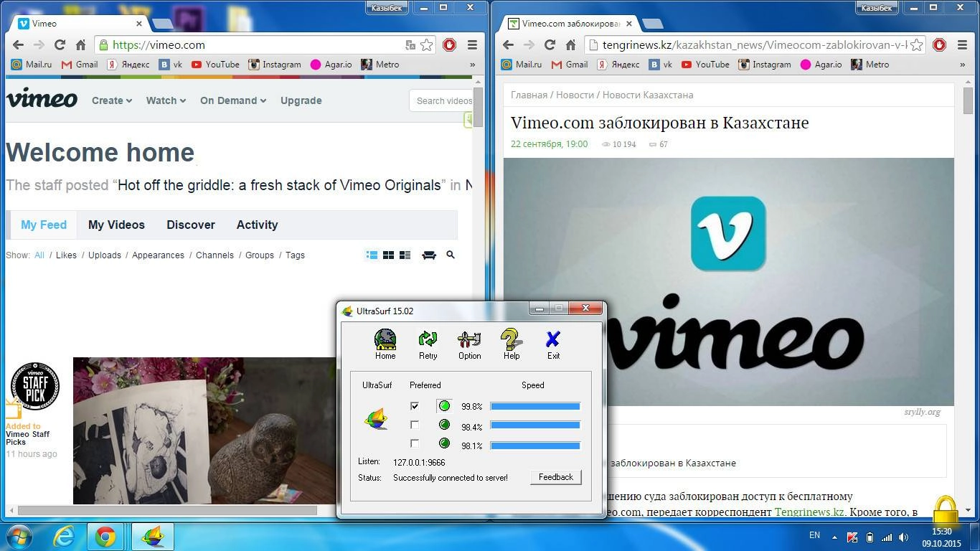980x551 pixels.
Task: Click the feed search magnifier icon
Action: [451, 255]
